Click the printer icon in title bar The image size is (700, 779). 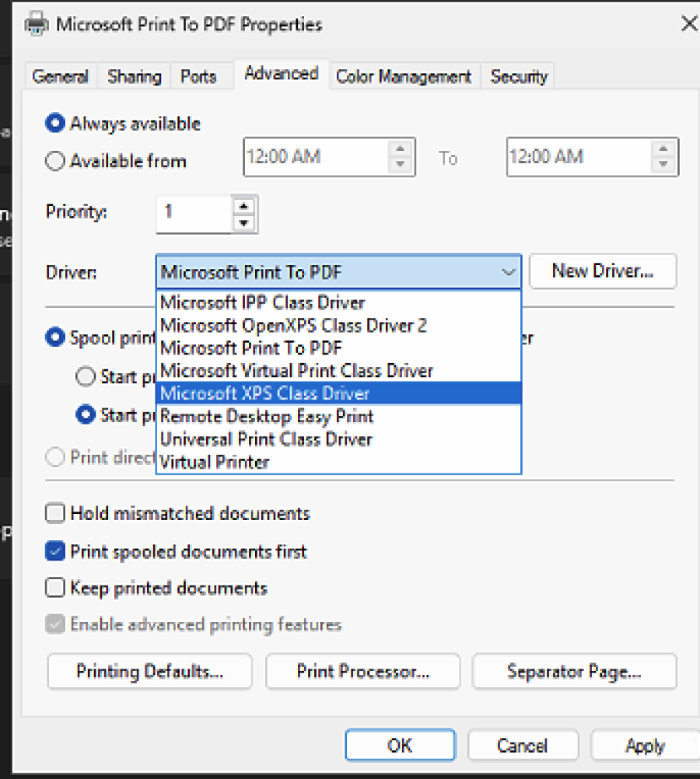click(36, 25)
